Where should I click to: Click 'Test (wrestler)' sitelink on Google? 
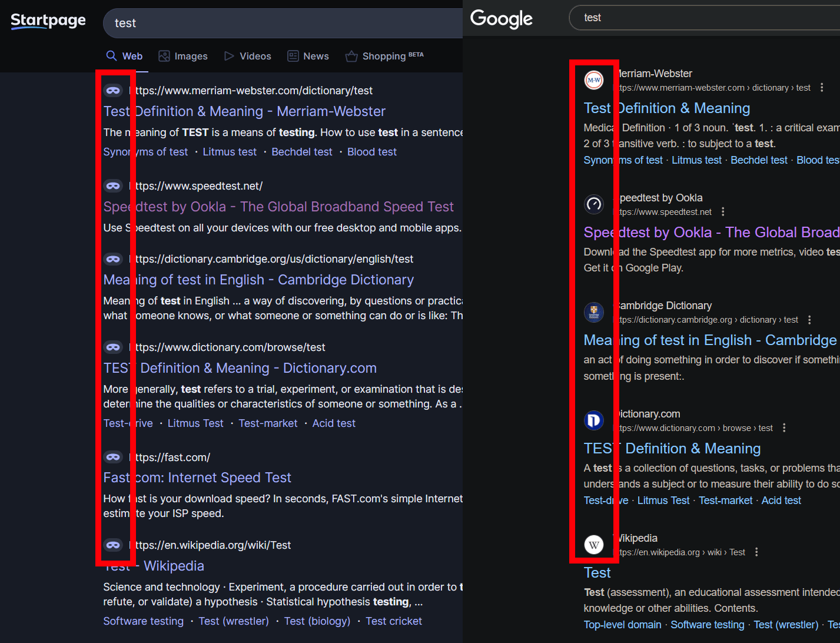point(786,625)
